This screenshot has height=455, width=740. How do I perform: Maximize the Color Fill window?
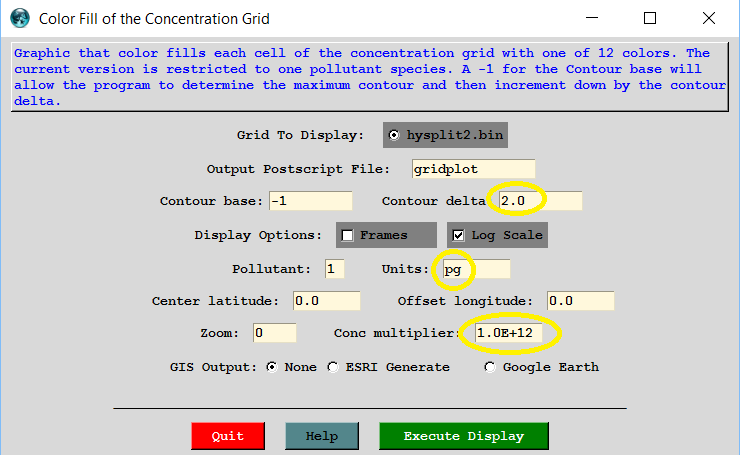pos(650,18)
